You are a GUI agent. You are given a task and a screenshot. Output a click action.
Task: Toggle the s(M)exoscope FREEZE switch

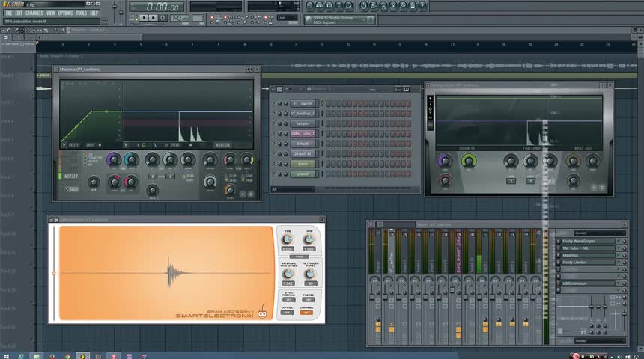[x=309, y=299]
